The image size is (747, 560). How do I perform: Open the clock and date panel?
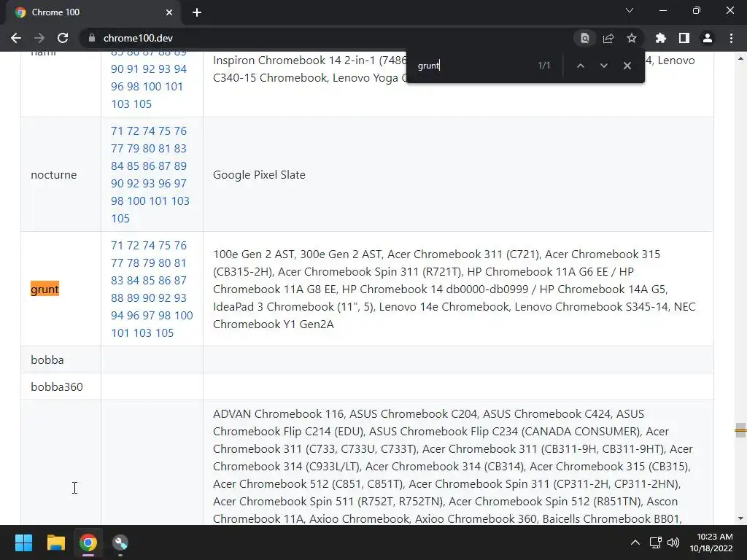(711, 542)
